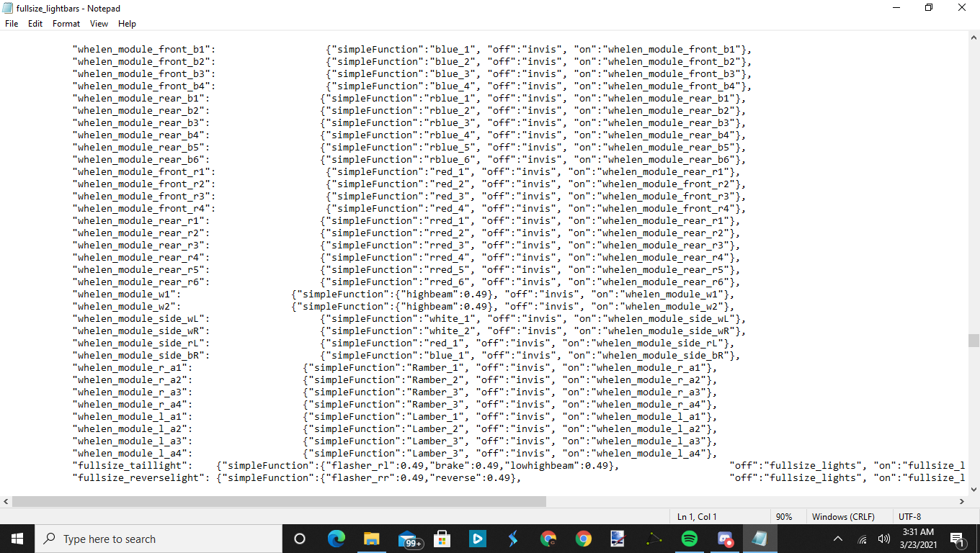Click the "rblue_6" value text
This screenshot has height=553, width=980.
(449, 159)
